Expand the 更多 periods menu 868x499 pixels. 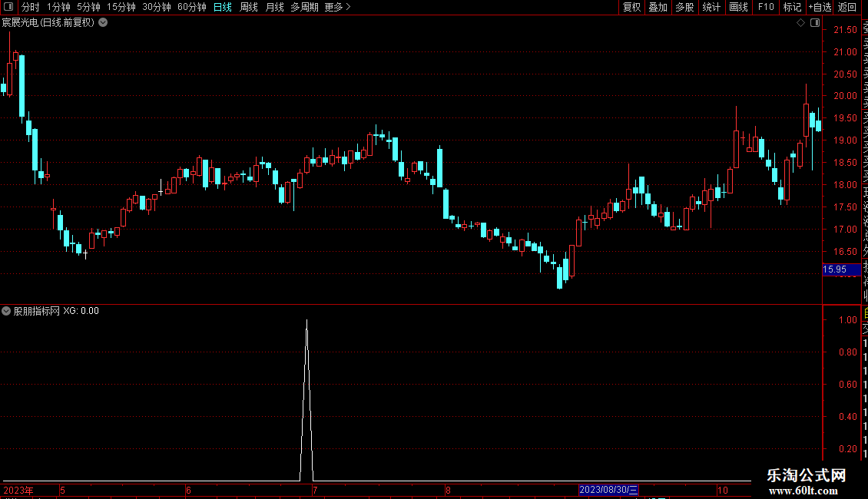coord(338,7)
